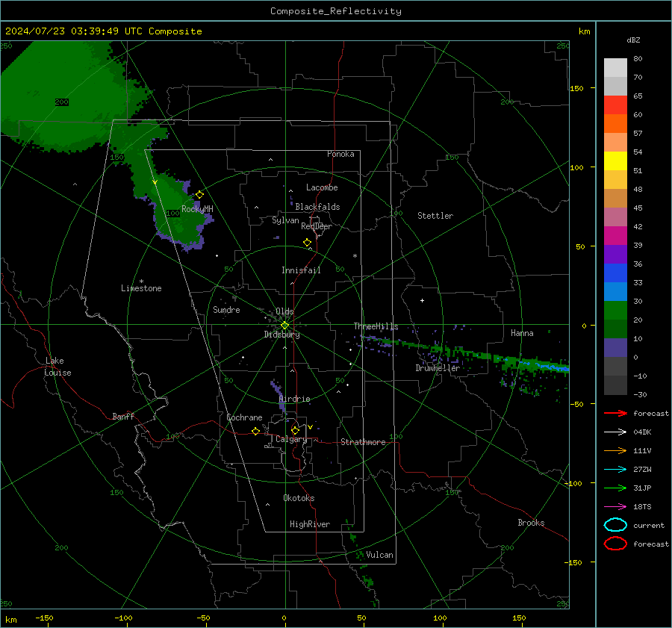The image size is (672, 628).
Task: Click the ThreeHills label
Action: 376,326
